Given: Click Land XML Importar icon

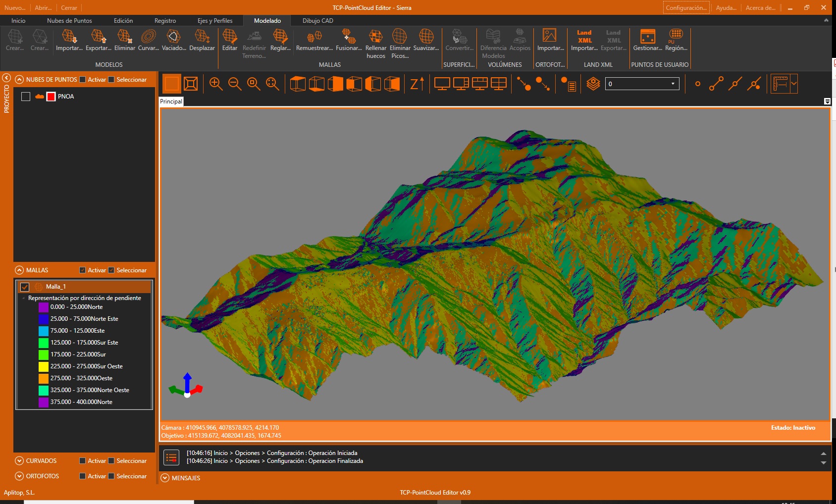Looking at the screenshot, I should pos(584,40).
